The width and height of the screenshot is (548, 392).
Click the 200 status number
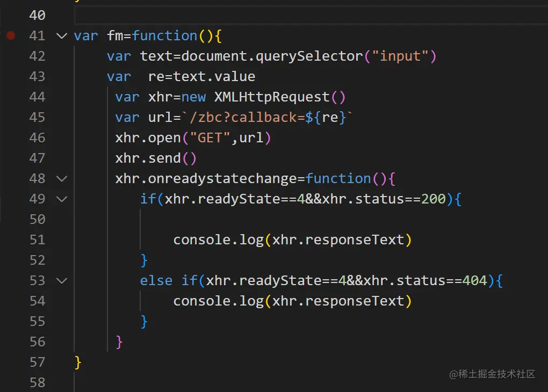coord(434,199)
